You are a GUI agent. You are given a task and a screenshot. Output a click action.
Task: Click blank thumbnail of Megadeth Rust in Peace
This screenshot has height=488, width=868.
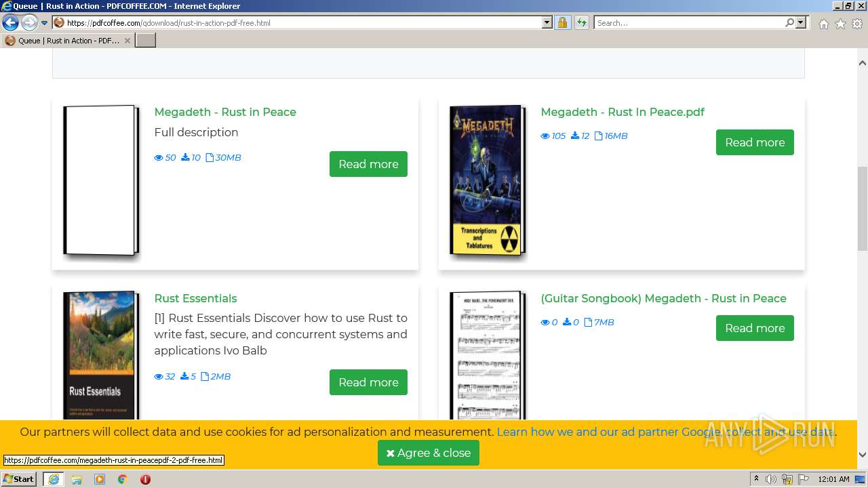point(100,181)
